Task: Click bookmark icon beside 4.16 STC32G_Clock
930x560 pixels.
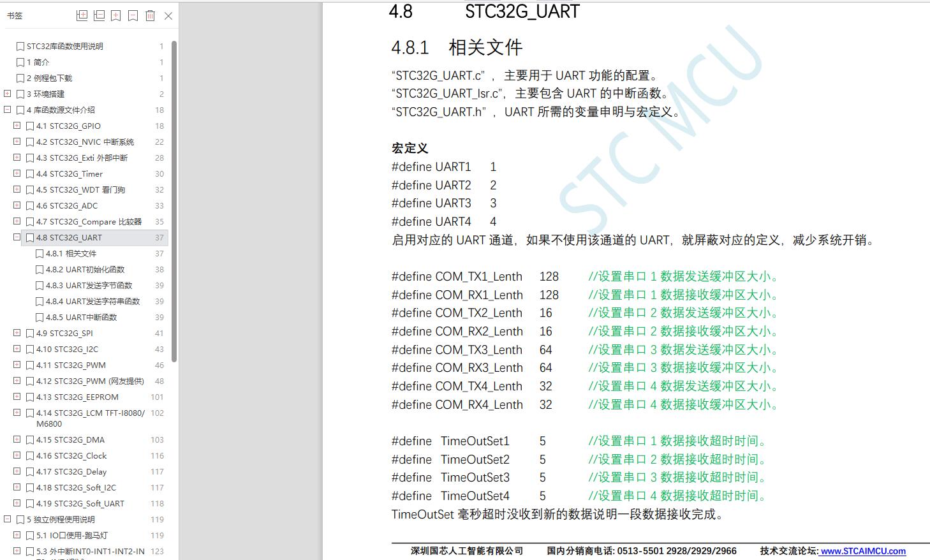Action: pos(30,456)
